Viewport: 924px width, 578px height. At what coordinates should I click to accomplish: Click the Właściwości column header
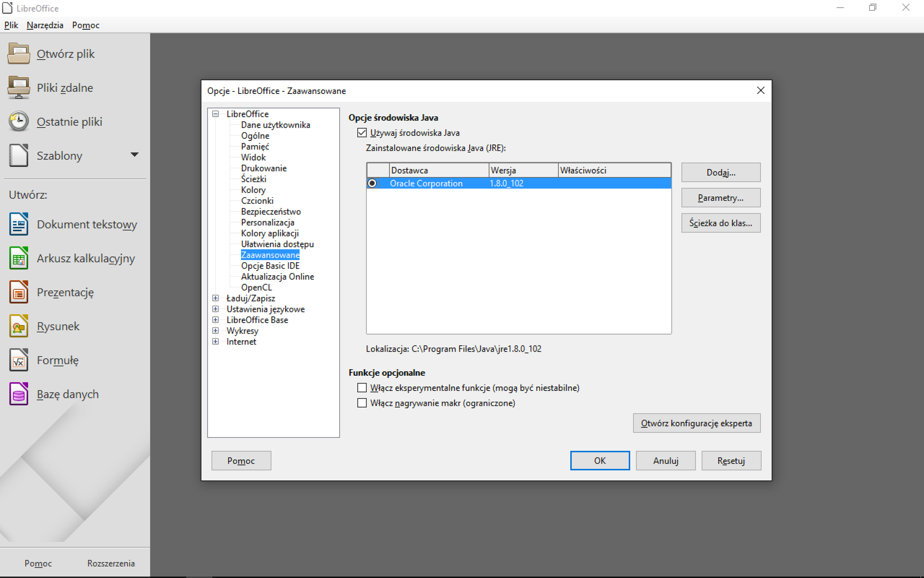tap(614, 170)
